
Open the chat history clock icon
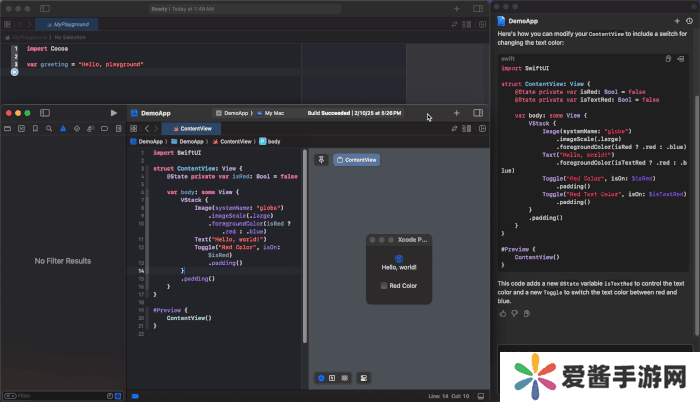[x=691, y=20]
